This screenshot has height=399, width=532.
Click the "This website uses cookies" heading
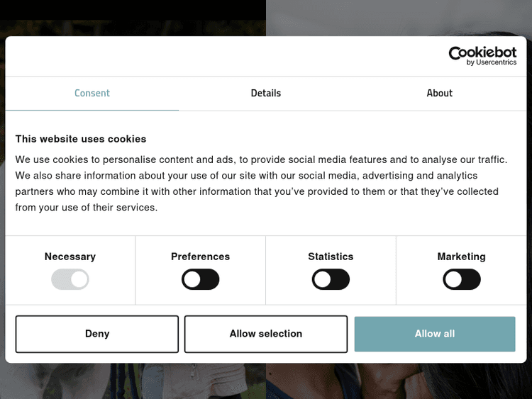[x=81, y=139]
